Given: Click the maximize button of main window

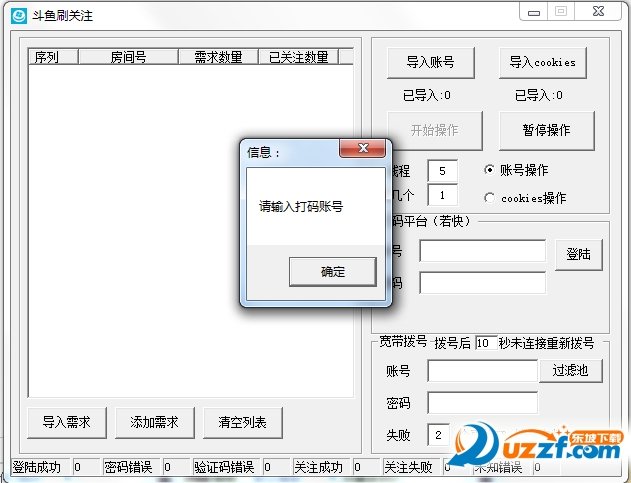Looking at the screenshot, I should [x=561, y=11].
